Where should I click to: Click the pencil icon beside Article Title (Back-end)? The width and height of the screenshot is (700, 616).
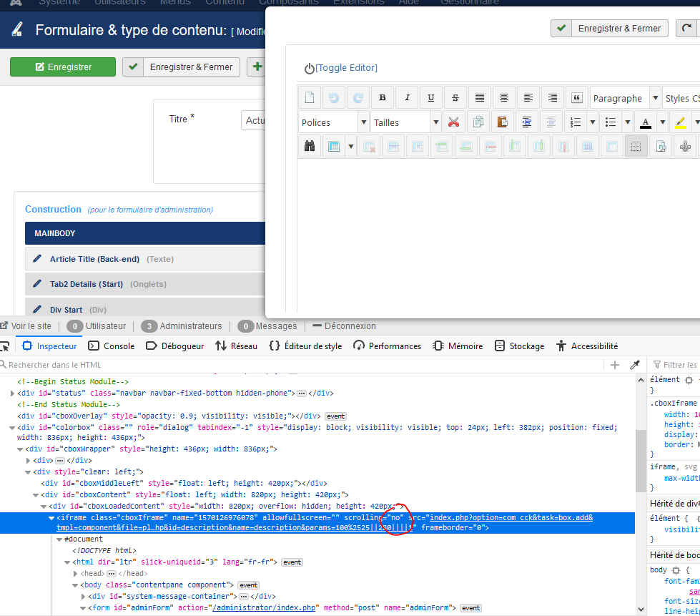coord(37,259)
